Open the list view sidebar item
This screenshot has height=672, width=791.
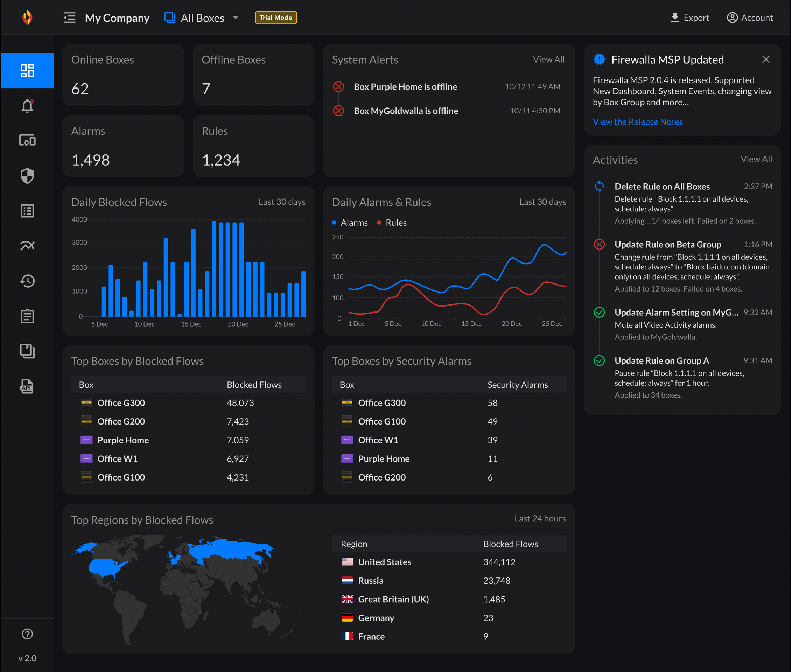pos(27,211)
